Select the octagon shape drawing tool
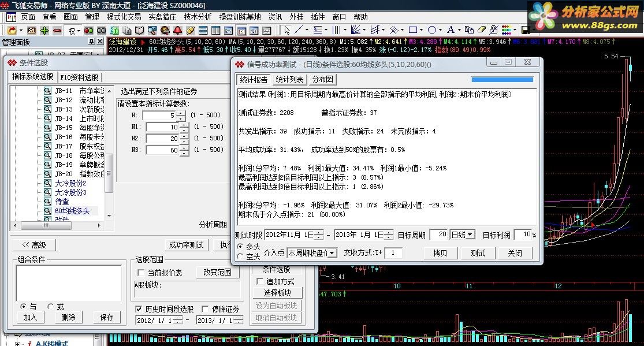Viewport: 644px width, 346px height. tap(432, 30)
